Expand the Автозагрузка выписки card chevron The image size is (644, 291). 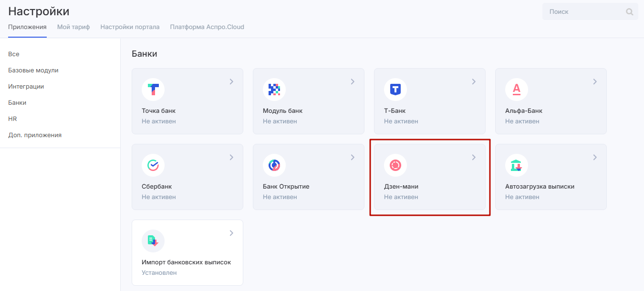[x=595, y=157]
